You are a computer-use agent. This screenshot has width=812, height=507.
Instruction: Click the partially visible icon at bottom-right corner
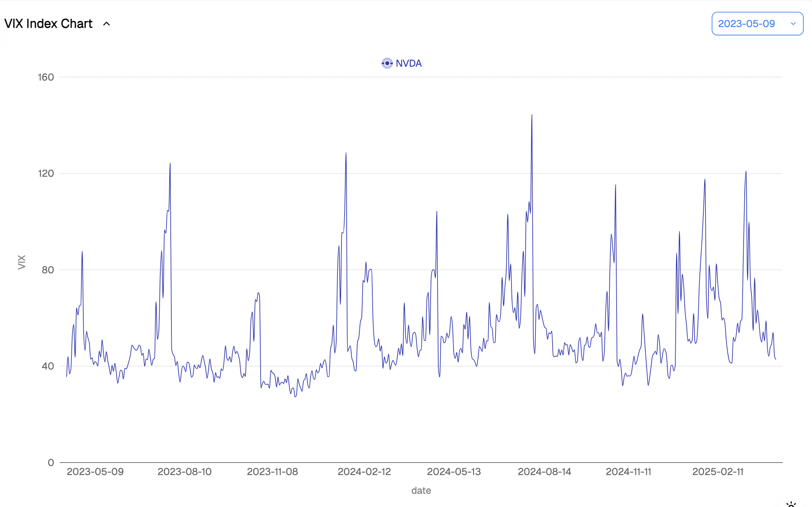click(791, 504)
